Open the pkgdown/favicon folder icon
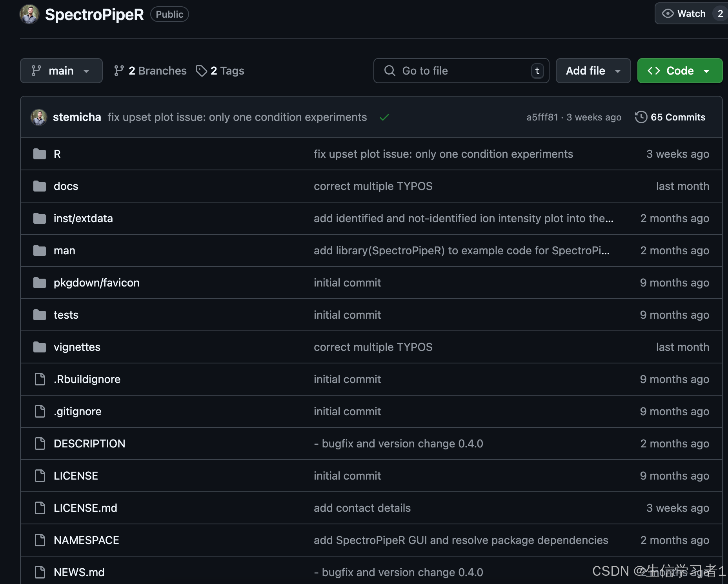The width and height of the screenshot is (728, 584). pos(40,283)
